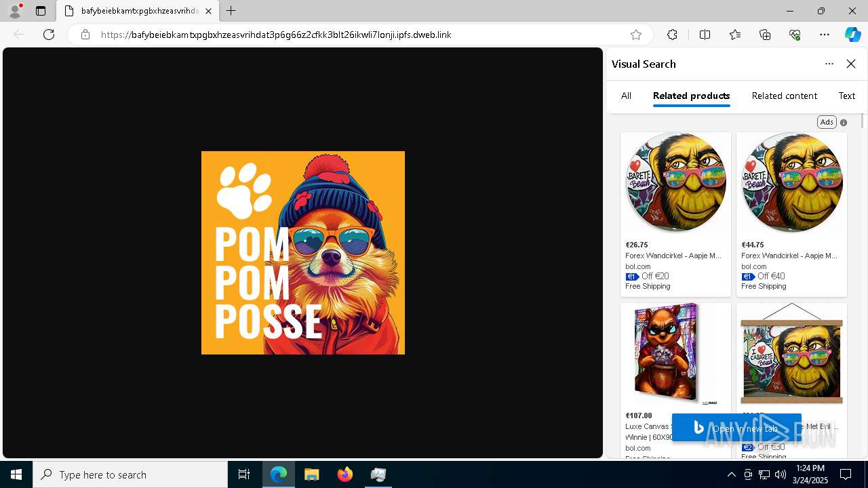Open the network icon in system tray

click(764, 474)
